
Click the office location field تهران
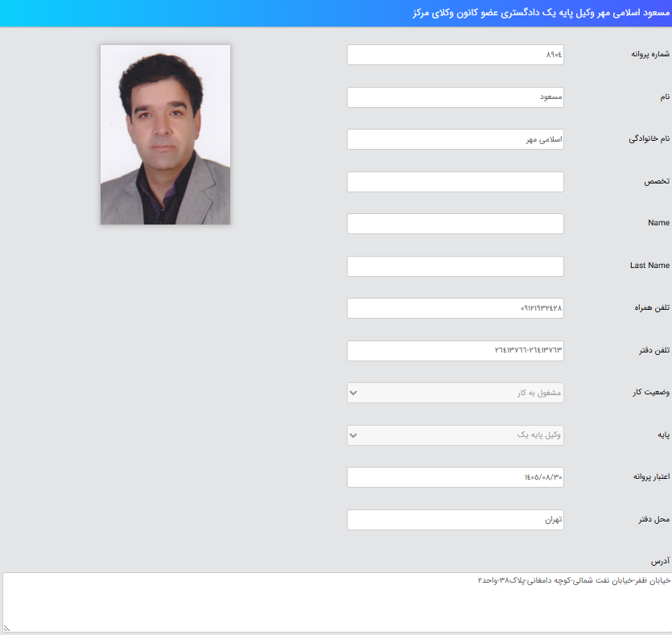click(x=456, y=519)
